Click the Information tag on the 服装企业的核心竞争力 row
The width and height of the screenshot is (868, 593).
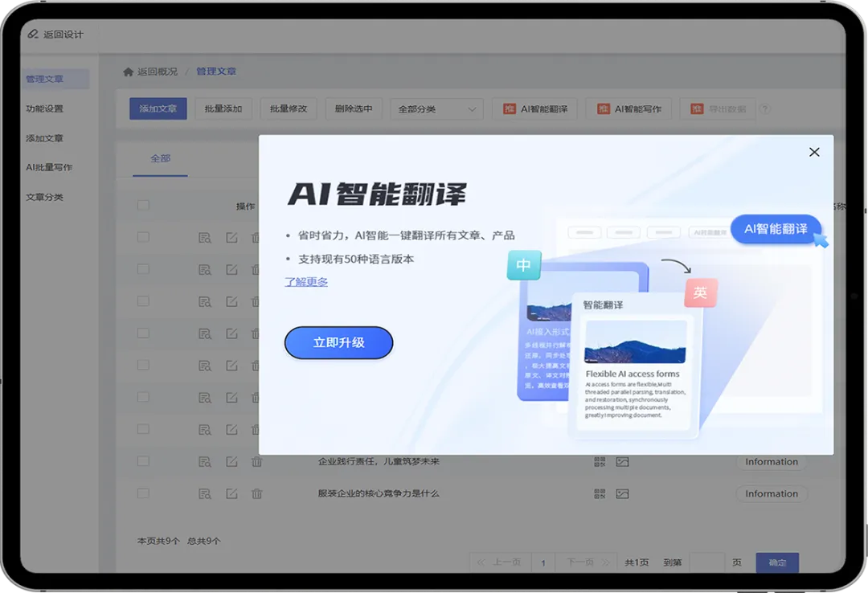(771, 494)
